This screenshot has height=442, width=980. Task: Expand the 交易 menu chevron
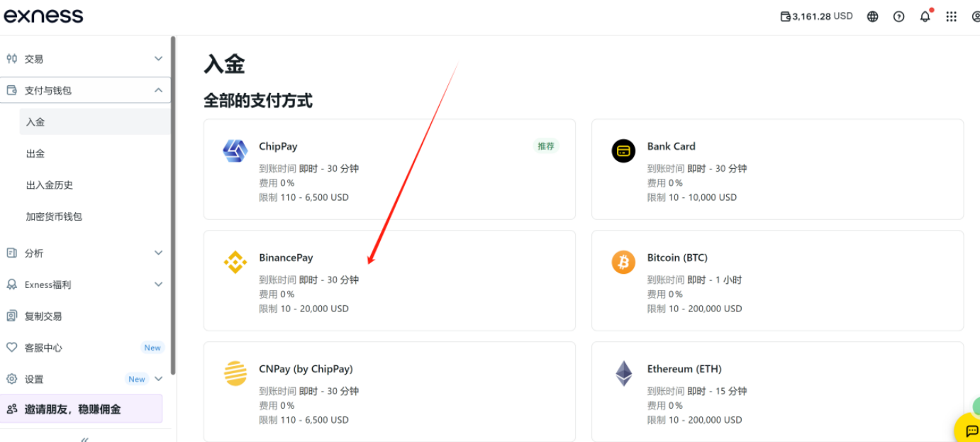click(158, 59)
